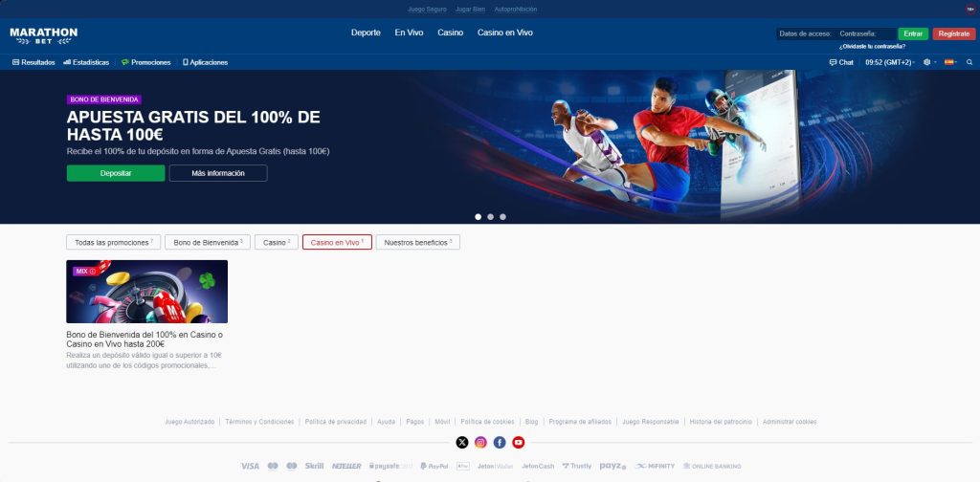980x482 pixels.
Task: Click the Neteller payment logo
Action: point(346,467)
